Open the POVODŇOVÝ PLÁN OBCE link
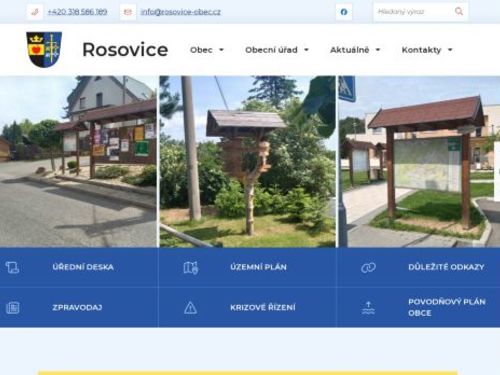500x375 pixels. pos(447,307)
